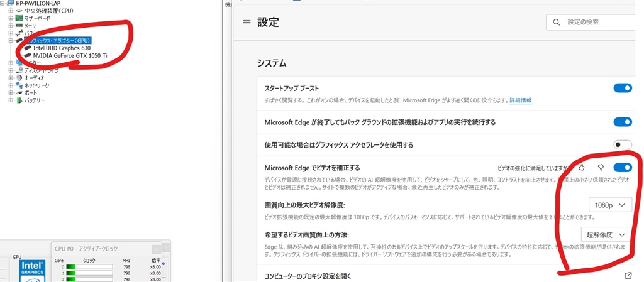Viewport: 644px width, 282px height.
Task: Click the CPU #0 - アクティブ・クロック title
Action: point(86,249)
